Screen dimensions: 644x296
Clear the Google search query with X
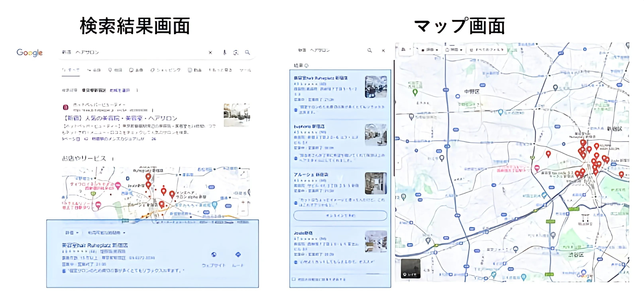(210, 52)
